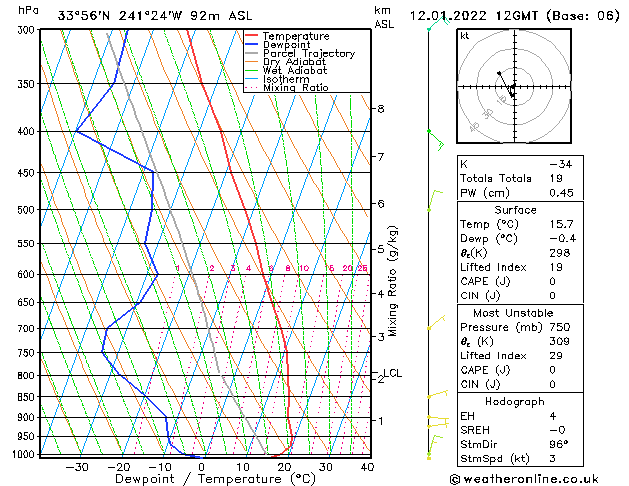Click the 'Totals Totals' row label
Image resolution: width=629 pixels, height=486 pixels.
[496, 178]
